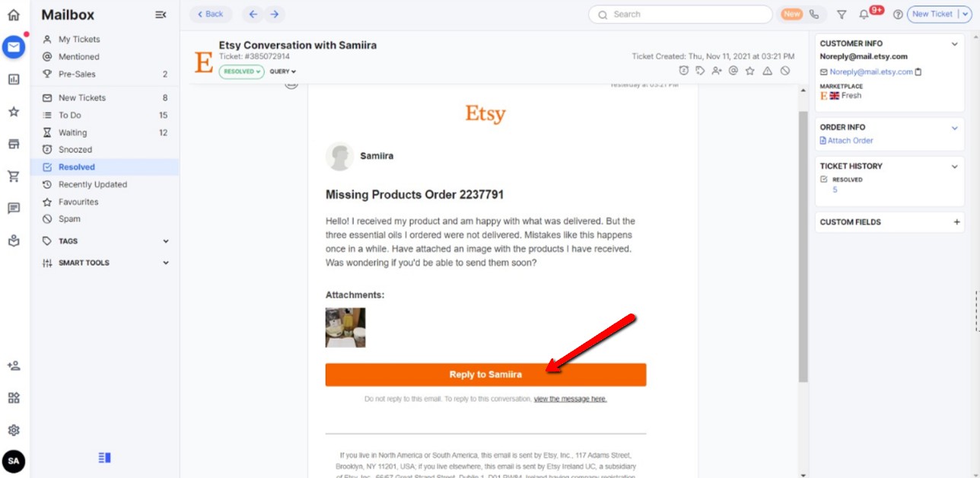Viewport: 980px width, 478px height.
Task: Collapse the Customer Info panel
Action: click(955, 44)
